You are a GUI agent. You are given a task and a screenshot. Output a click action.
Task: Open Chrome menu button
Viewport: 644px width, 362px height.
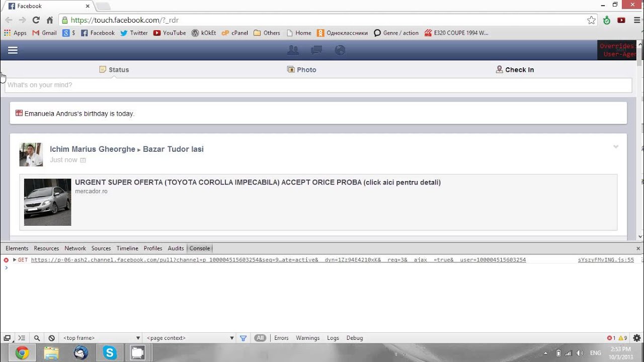click(x=636, y=20)
